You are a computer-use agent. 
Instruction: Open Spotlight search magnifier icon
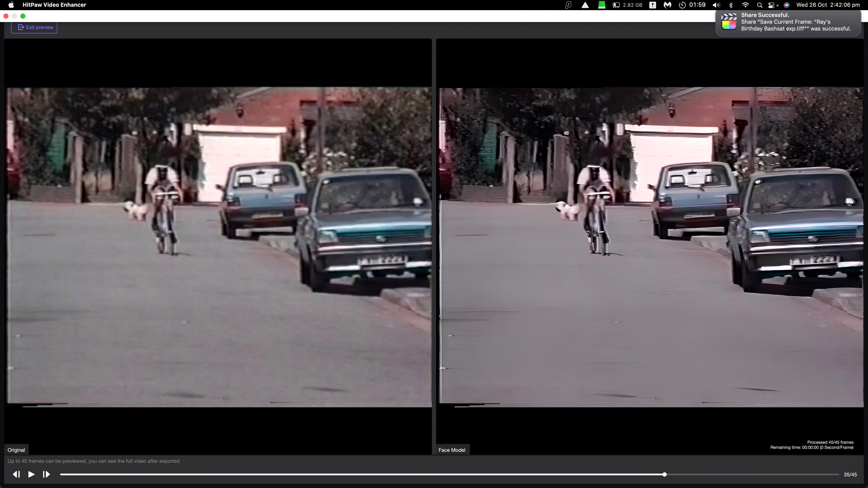[759, 5]
